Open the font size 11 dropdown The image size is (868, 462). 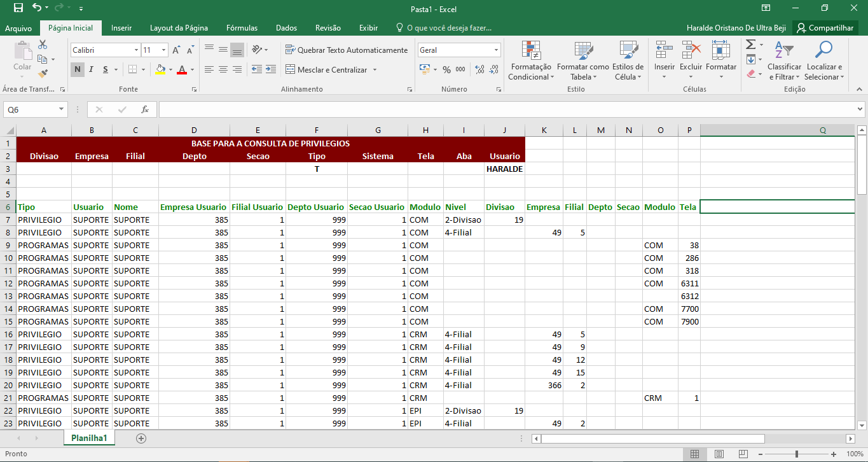point(164,50)
